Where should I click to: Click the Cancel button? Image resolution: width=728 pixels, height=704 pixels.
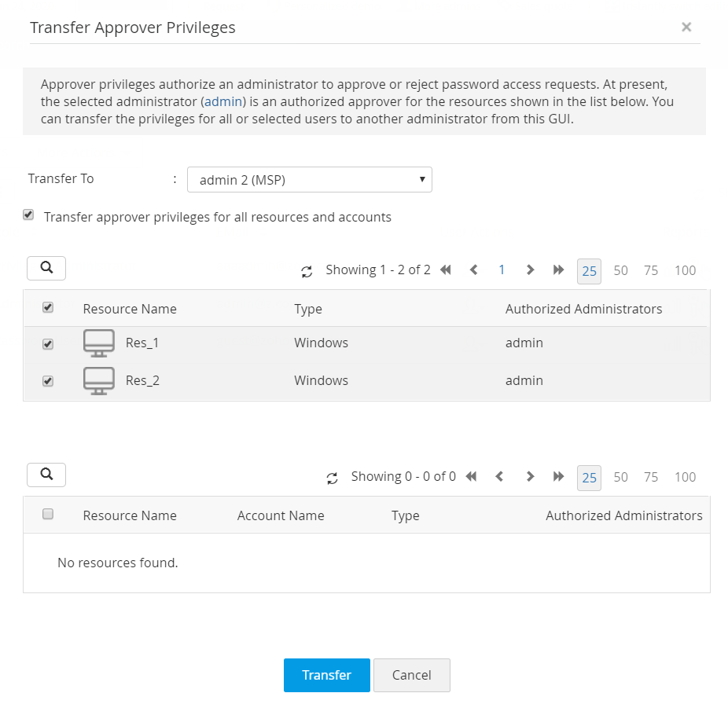click(411, 675)
